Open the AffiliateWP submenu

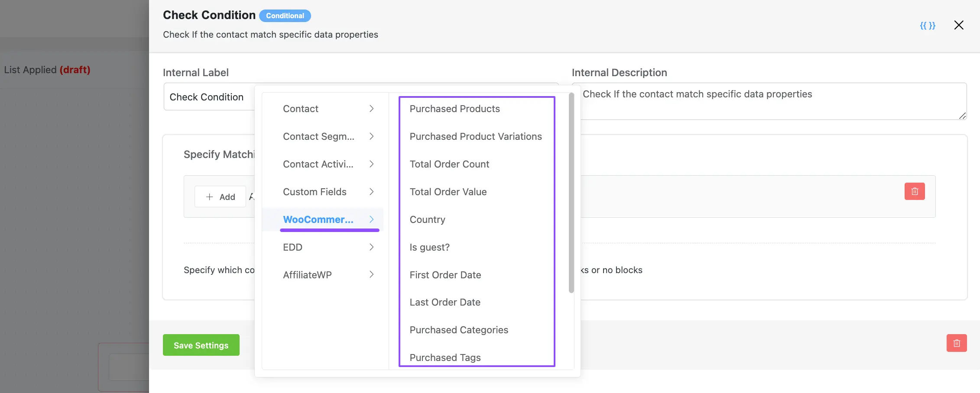[323, 275]
